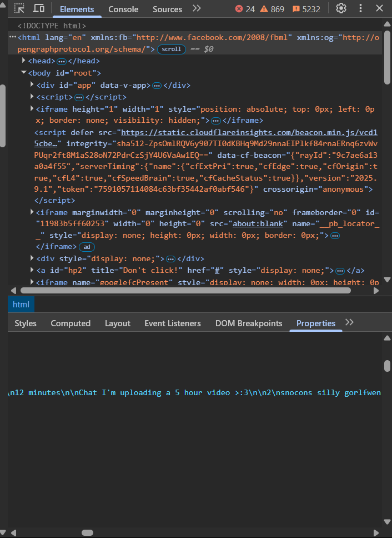This screenshot has width=392, height=538.
Task: Select closing script tag line
Action: click(54, 201)
